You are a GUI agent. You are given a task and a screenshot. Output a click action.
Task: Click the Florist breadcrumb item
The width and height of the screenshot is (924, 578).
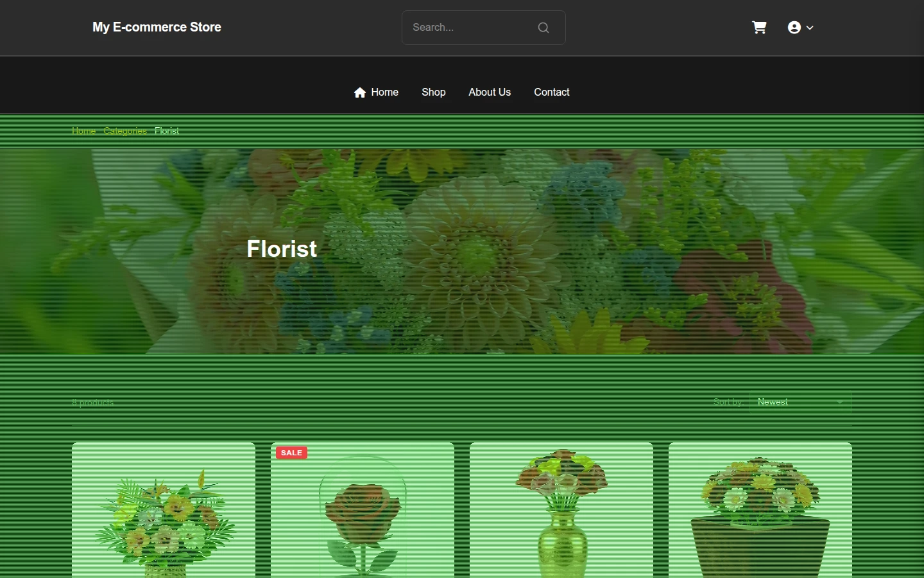pos(167,131)
